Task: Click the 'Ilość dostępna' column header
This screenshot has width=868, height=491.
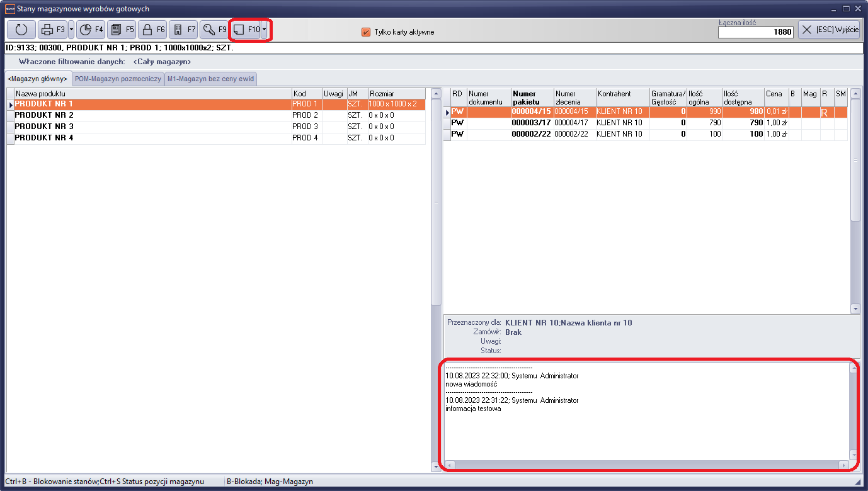Action: point(742,98)
